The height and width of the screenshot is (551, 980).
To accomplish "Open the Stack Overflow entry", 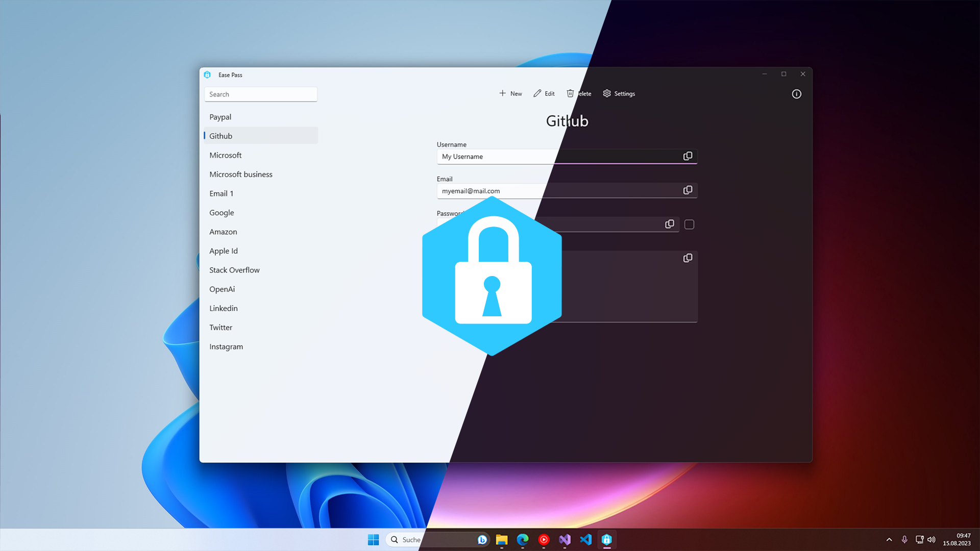I will [x=234, y=270].
